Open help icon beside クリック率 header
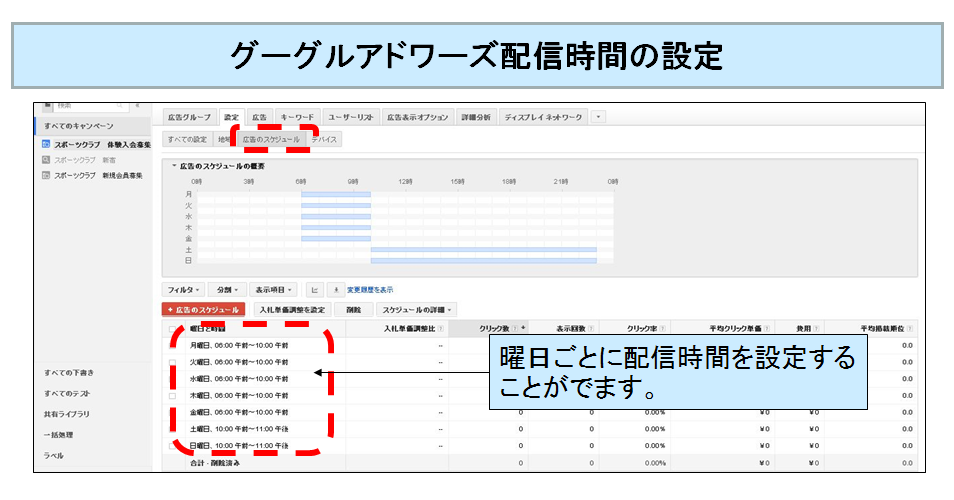The width and height of the screenshot is (954, 500). point(662,328)
